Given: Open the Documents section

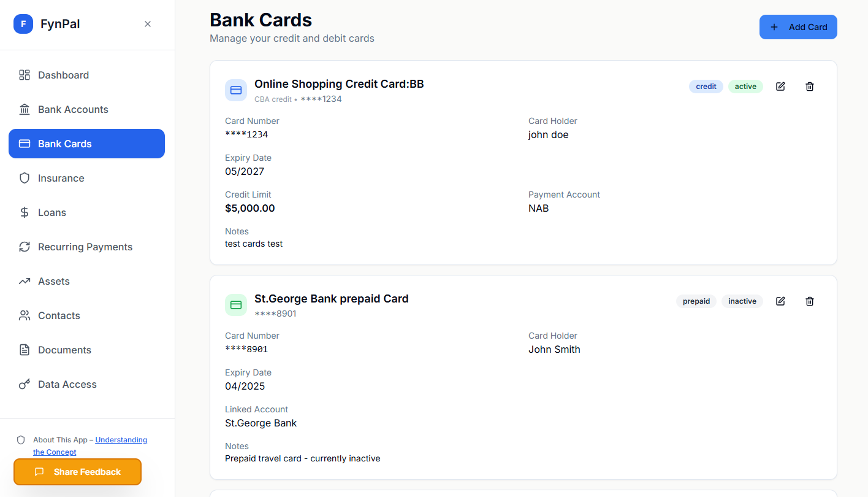Looking at the screenshot, I should 64,350.
